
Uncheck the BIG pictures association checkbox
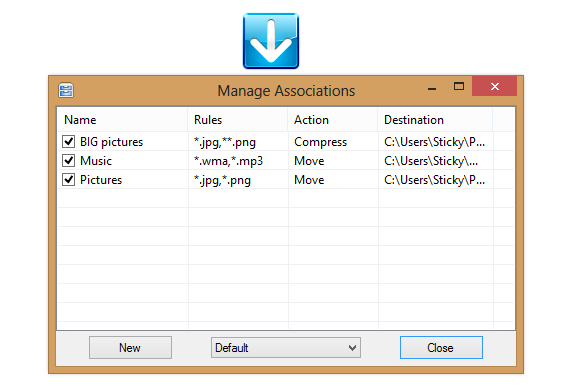(68, 141)
